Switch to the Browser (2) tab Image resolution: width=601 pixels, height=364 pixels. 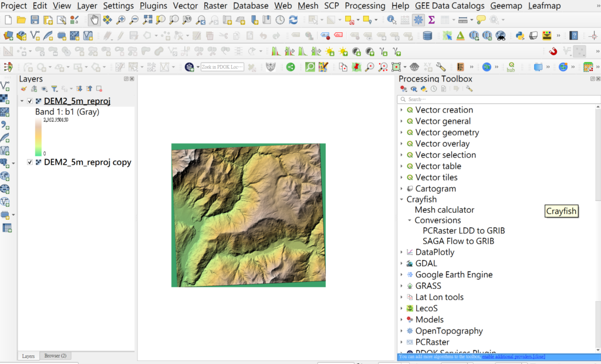[x=55, y=356]
